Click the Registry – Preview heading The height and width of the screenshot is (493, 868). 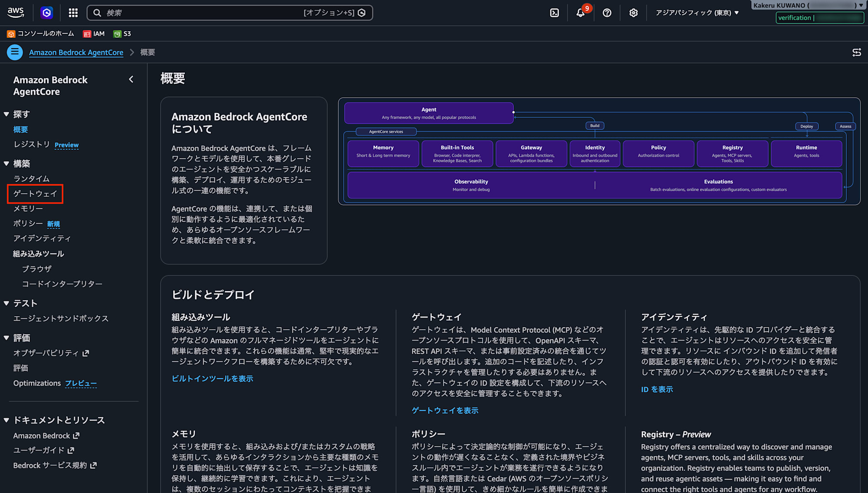(x=676, y=434)
